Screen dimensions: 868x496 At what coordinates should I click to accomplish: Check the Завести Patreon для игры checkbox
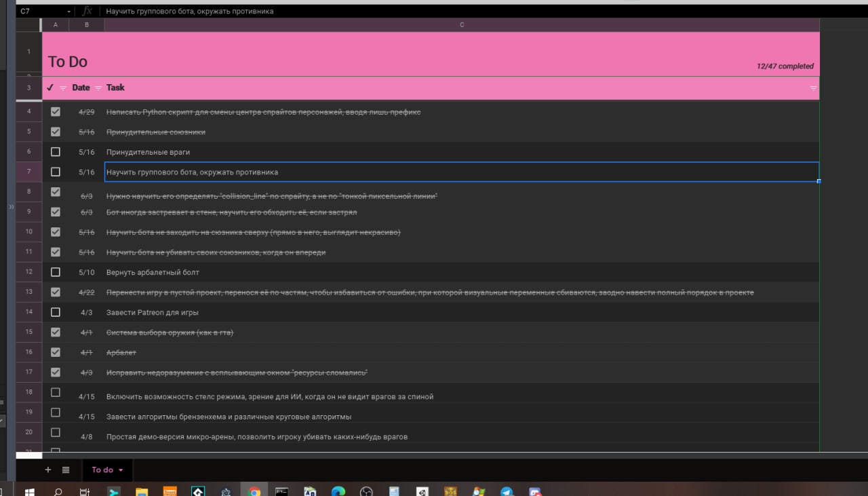tap(56, 312)
